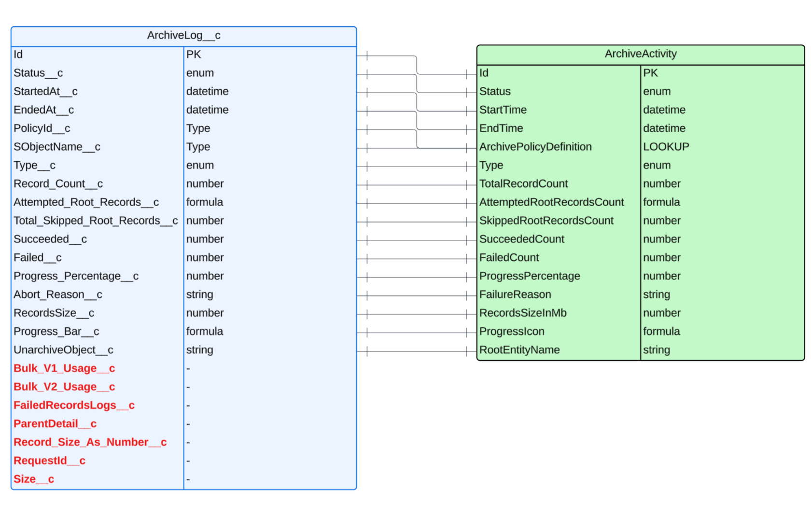Click the PolicyId__c field entry
Image resolution: width=812 pixels, height=532 pixels.
click(97, 128)
